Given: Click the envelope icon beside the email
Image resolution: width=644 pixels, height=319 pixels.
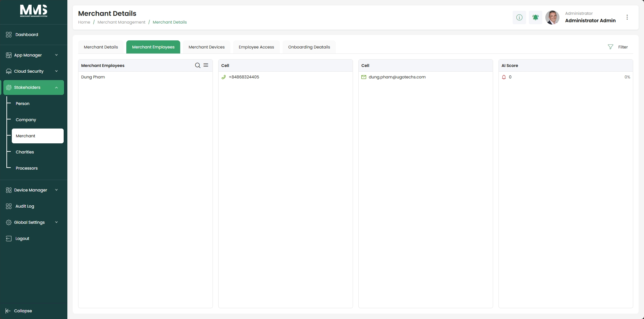Looking at the screenshot, I should coord(364,77).
